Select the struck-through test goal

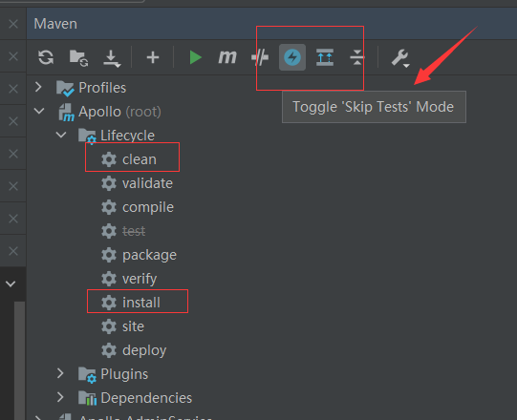click(134, 231)
